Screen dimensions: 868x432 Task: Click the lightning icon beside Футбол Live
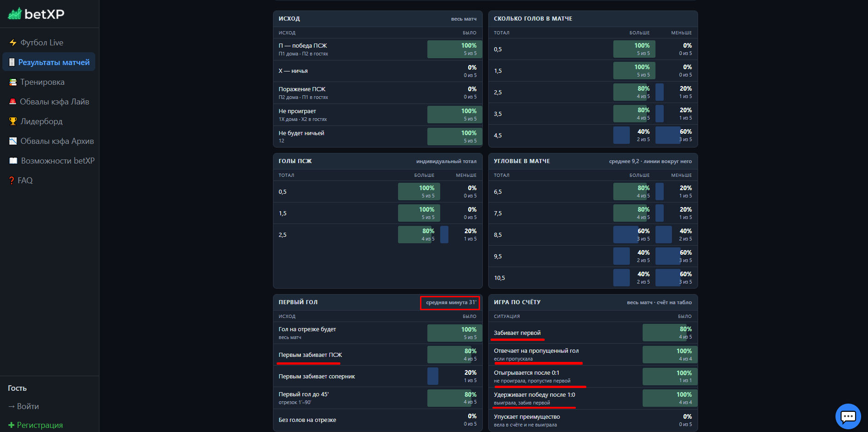tap(13, 43)
